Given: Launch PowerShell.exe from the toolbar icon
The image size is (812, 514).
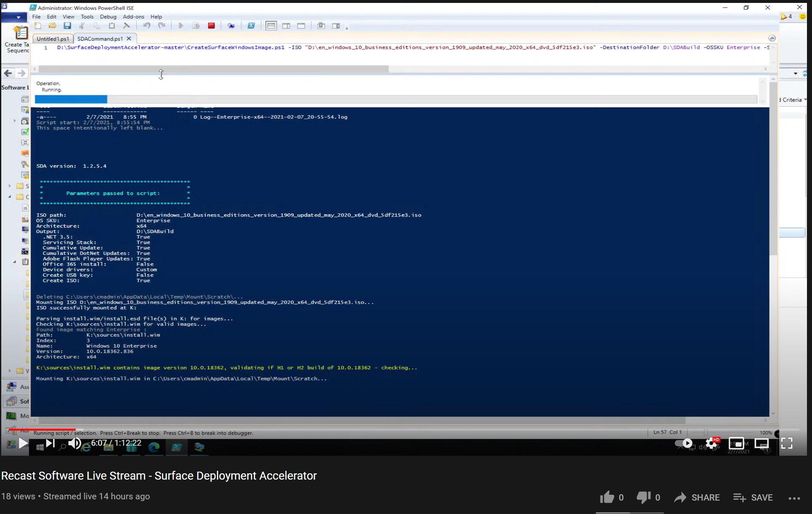Looking at the screenshot, I should pyautogui.click(x=251, y=26).
